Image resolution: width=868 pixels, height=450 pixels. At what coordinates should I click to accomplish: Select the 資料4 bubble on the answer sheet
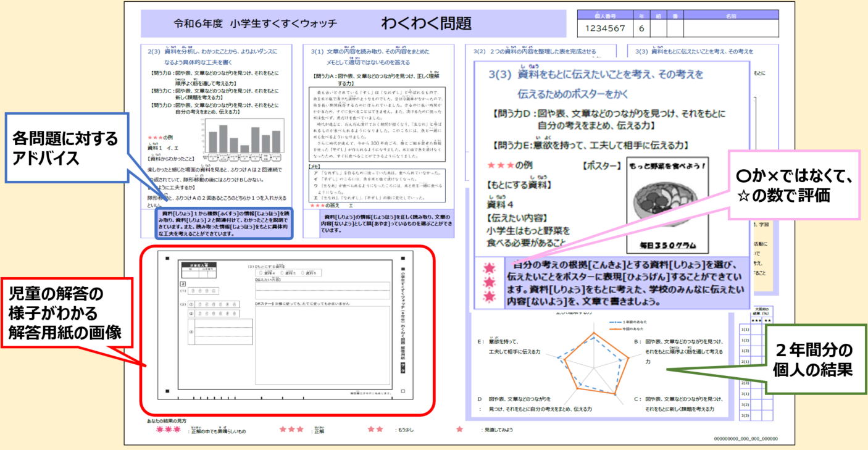click(x=261, y=273)
